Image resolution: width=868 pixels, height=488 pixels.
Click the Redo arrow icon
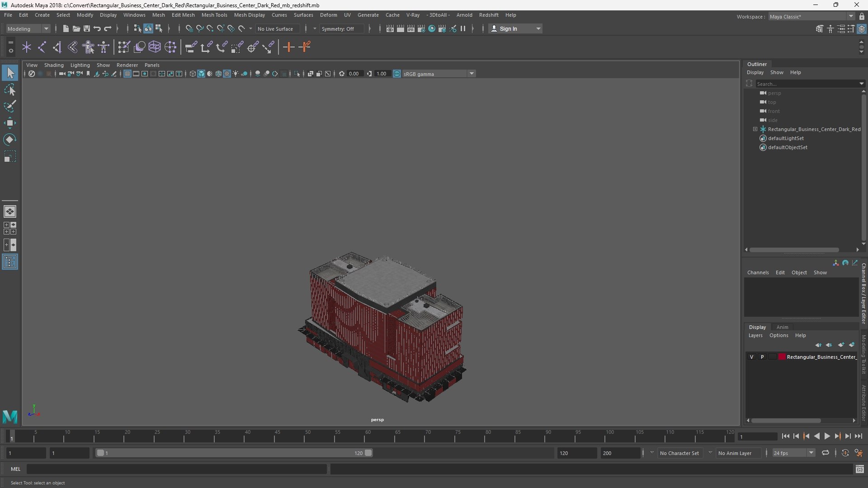108,28
